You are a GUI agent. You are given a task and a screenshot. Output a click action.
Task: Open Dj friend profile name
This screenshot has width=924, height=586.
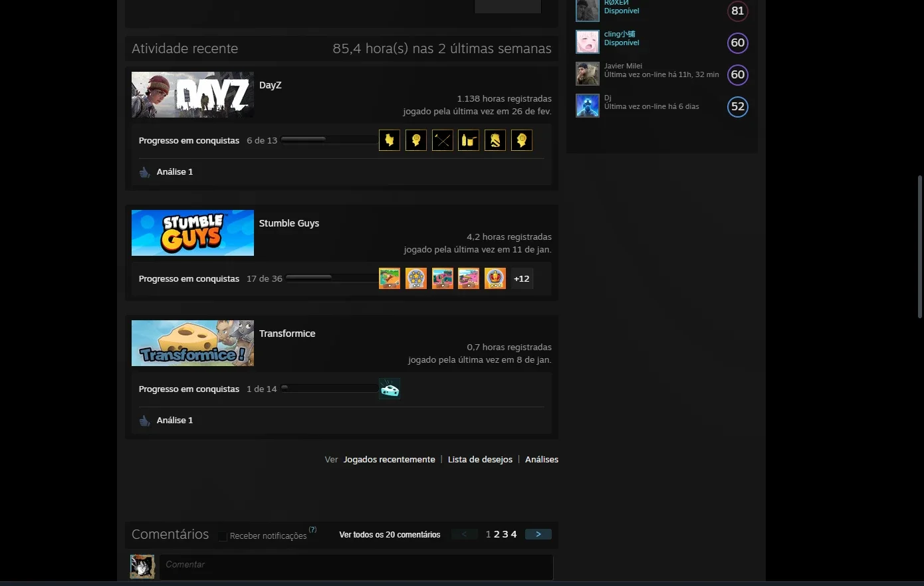[x=608, y=98]
